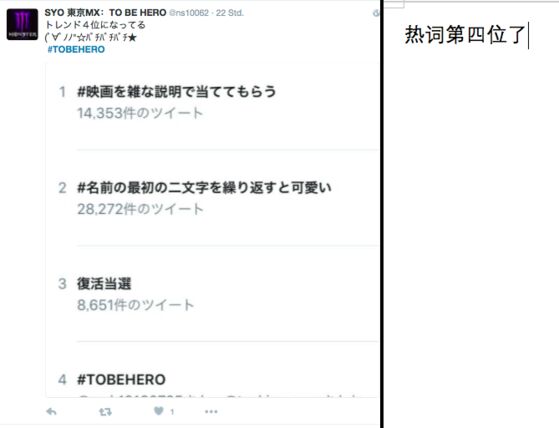Open the three-dot more options menu
The height and width of the screenshot is (428, 559).
pos(211,412)
